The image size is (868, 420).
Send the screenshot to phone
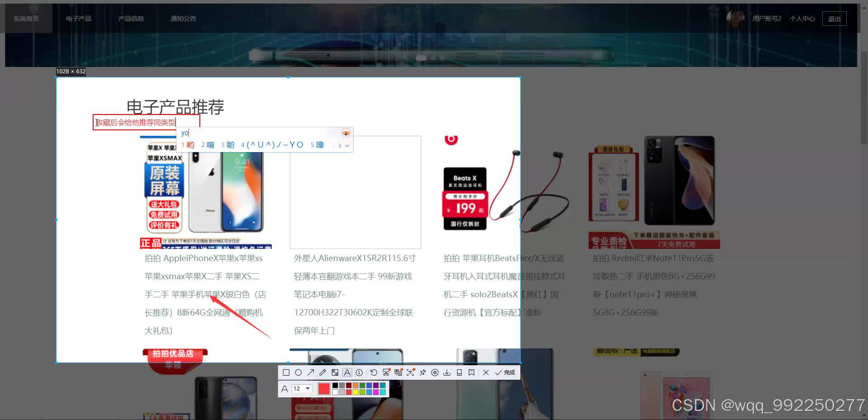(459, 372)
